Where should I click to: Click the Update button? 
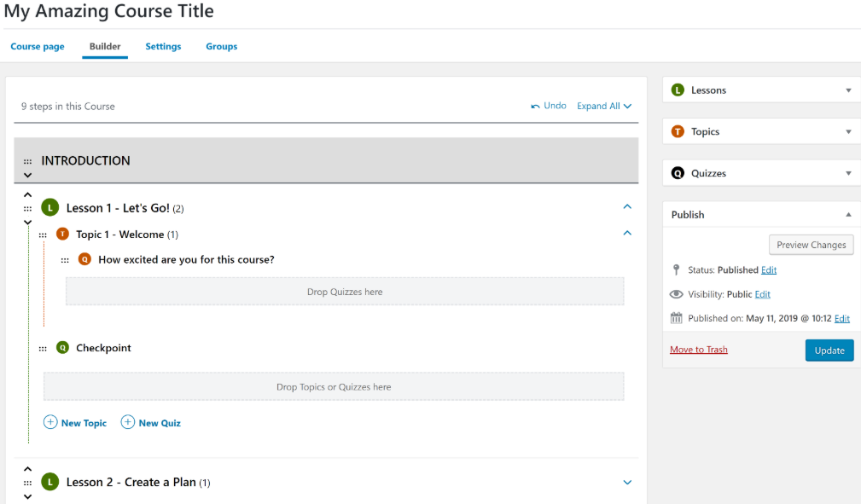829,350
